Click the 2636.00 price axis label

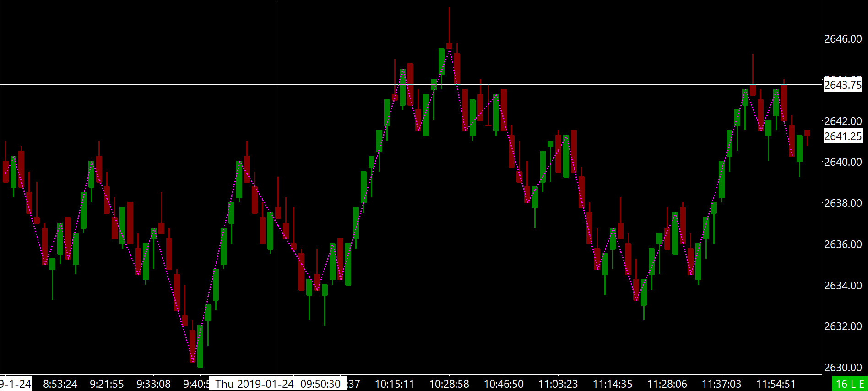843,244
